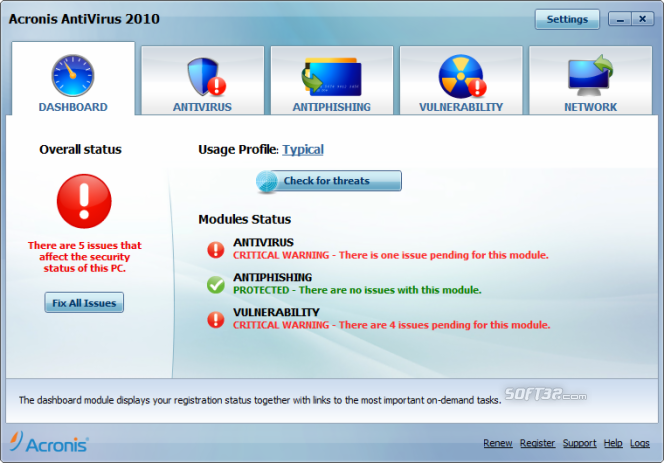This screenshot has width=664, height=463.
Task: Click the large red overall status alert icon
Action: coord(84,201)
